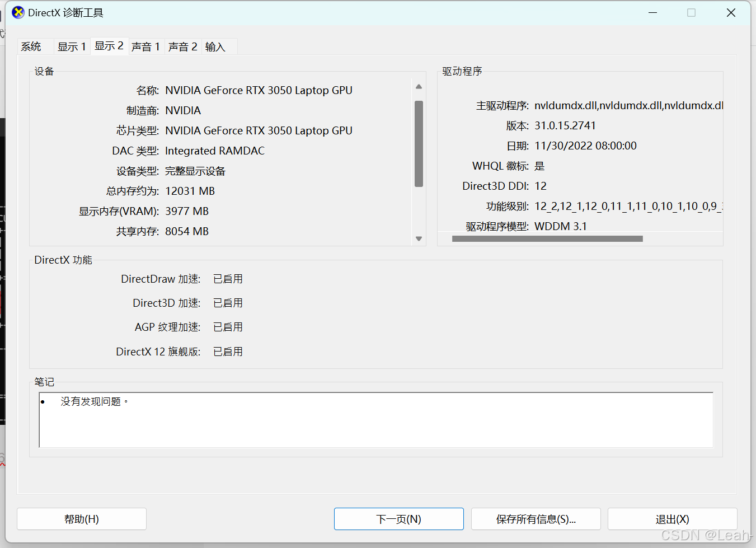Click the Direct3D DDI value 12
Screen dimensions: 756x548
[x=541, y=186]
